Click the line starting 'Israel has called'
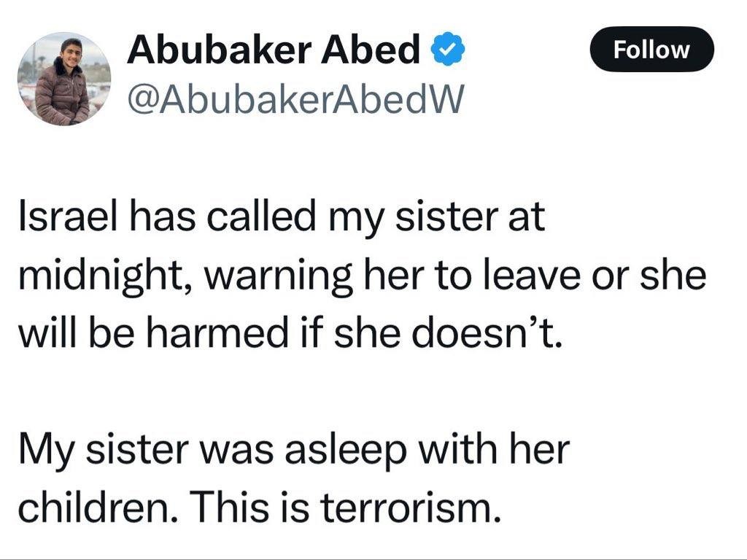 [x=281, y=217]
